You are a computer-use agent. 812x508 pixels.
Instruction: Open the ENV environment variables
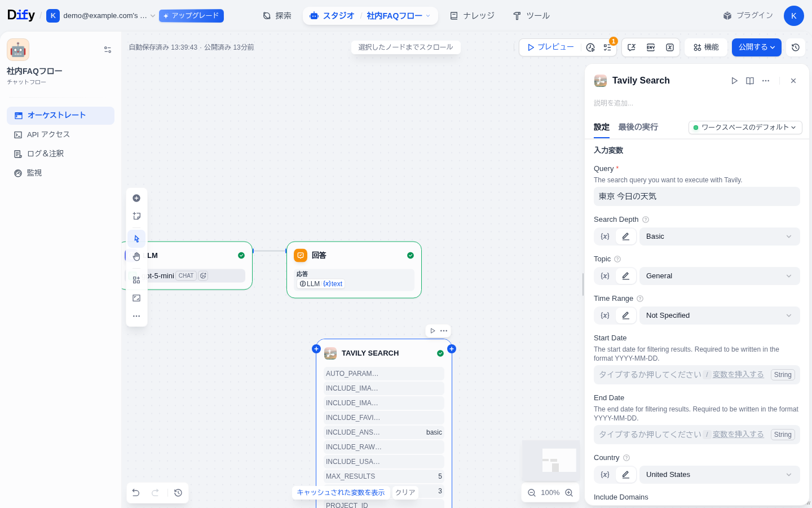(651, 47)
